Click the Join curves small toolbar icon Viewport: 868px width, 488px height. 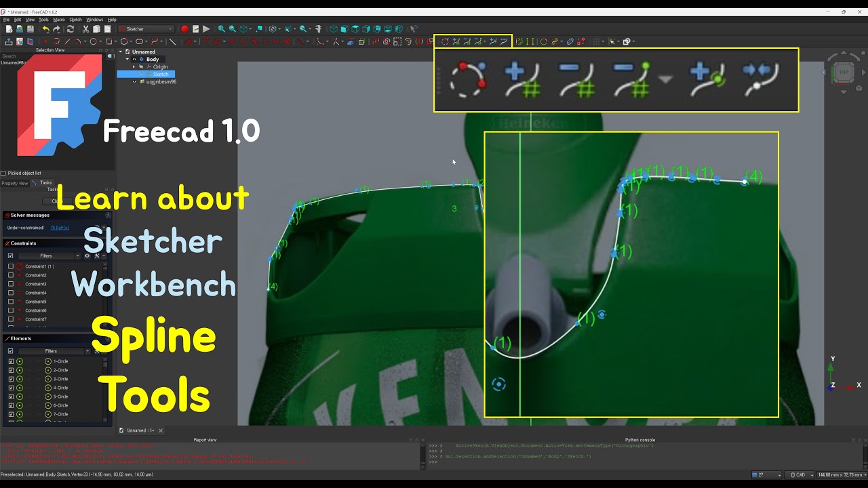[504, 41]
